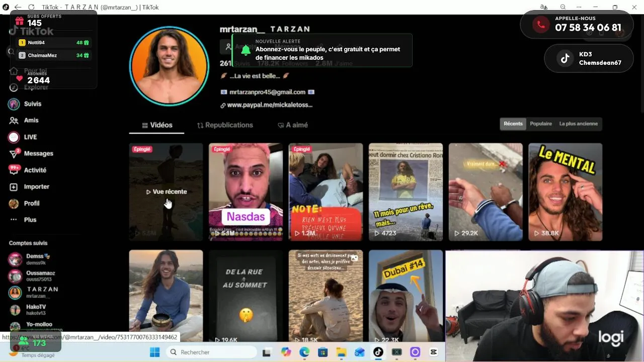Open Microsoft Store from the taskbar
Viewport: 644px width, 362px height.
click(x=323, y=352)
